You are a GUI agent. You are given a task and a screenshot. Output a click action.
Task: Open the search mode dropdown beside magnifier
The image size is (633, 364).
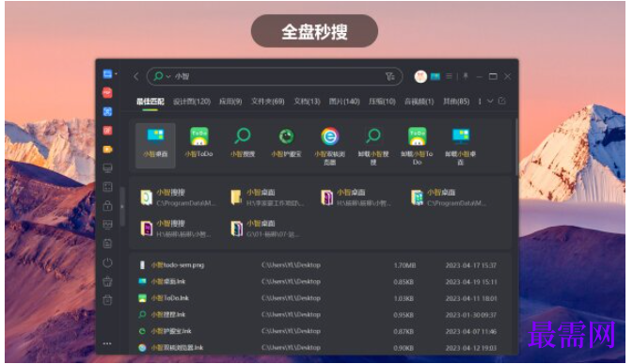168,76
